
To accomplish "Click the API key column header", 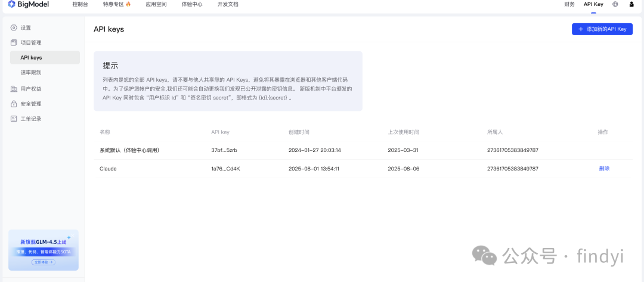I will (220, 132).
